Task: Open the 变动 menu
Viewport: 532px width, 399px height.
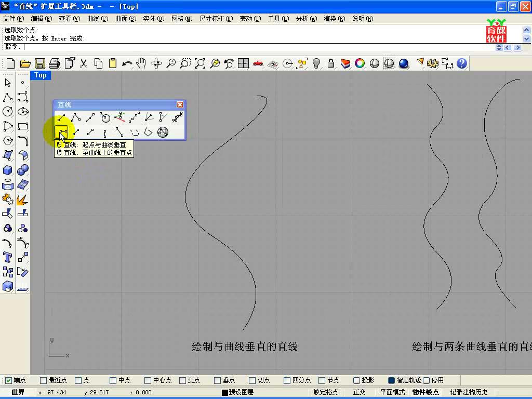Action: pos(250,19)
